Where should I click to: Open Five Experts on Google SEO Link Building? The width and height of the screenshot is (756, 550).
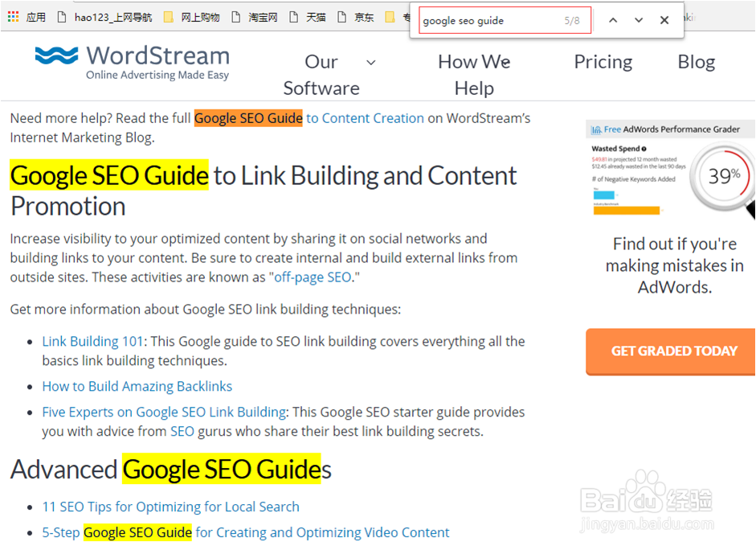point(164,412)
